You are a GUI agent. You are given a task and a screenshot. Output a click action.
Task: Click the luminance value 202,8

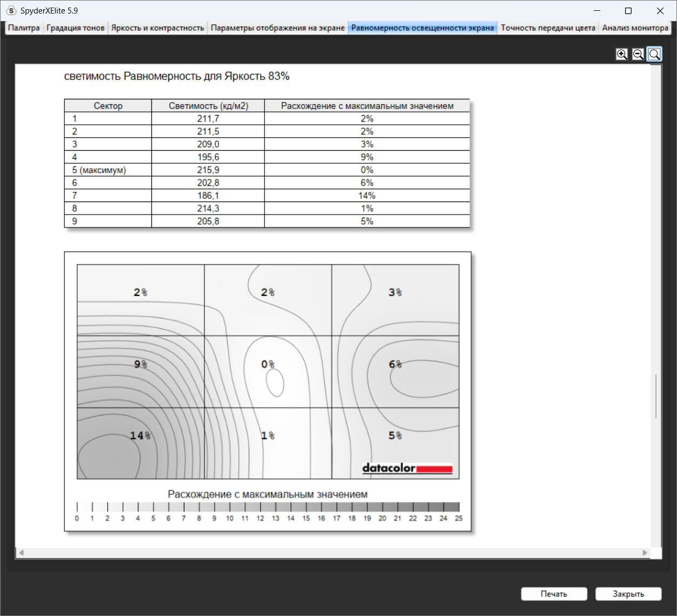(208, 183)
